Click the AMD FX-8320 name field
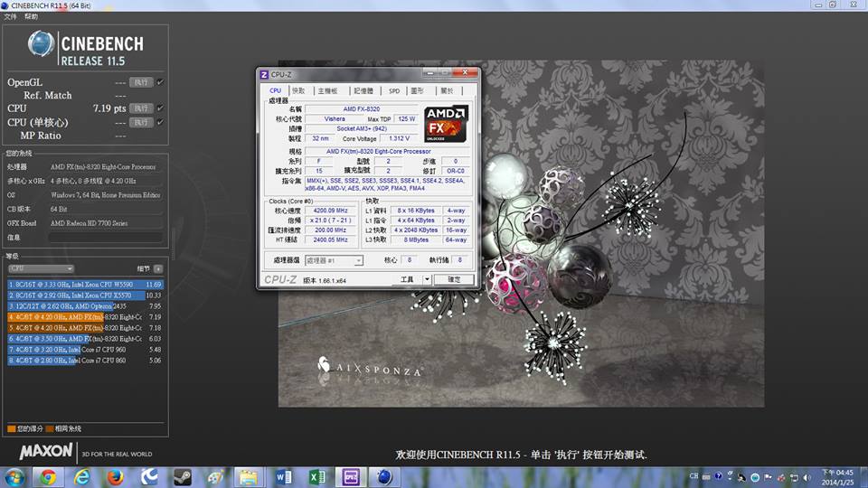 tap(361, 109)
